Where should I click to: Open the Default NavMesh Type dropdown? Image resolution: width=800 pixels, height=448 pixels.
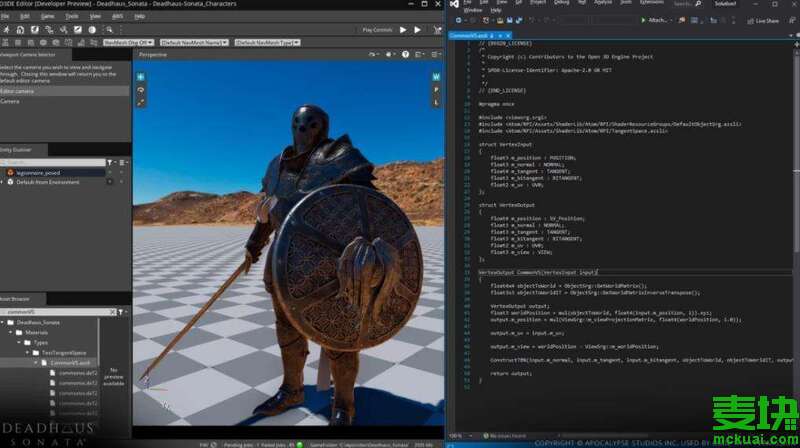click(x=267, y=43)
